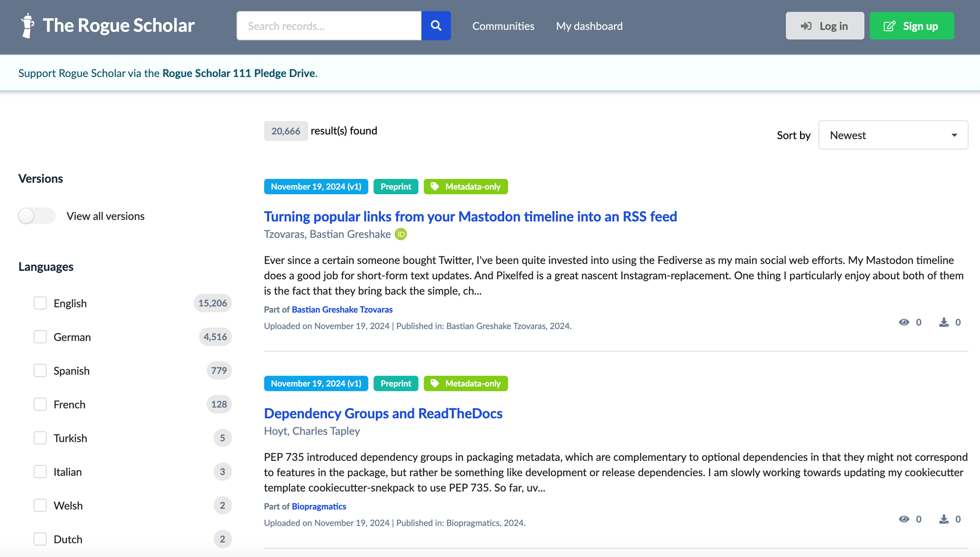The height and width of the screenshot is (557, 980).
Task: Click the green Sign up button
Action: pos(911,26)
